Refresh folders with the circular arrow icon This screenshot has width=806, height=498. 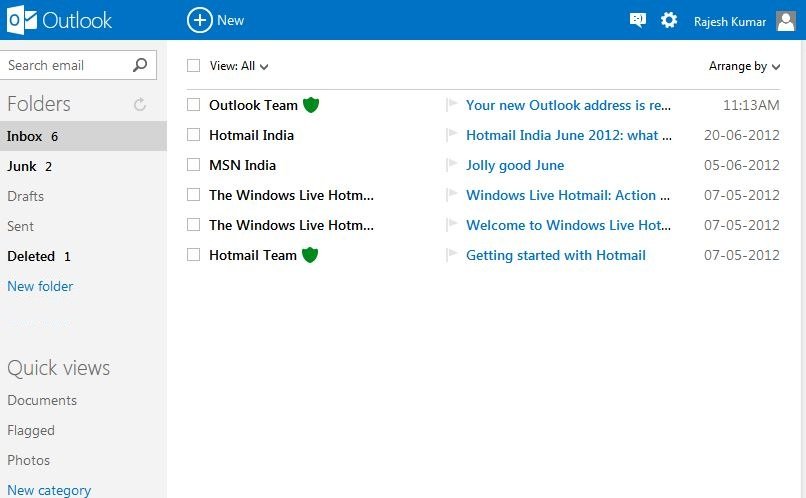tap(140, 104)
